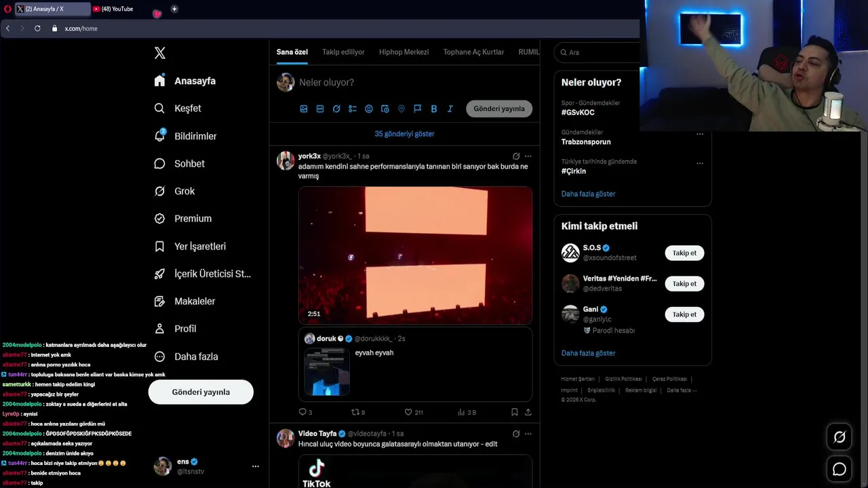Viewport: 868px width, 488px height.
Task: Click the Gönderi yayınla composer button
Action: pyautogui.click(x=499, y=108)
